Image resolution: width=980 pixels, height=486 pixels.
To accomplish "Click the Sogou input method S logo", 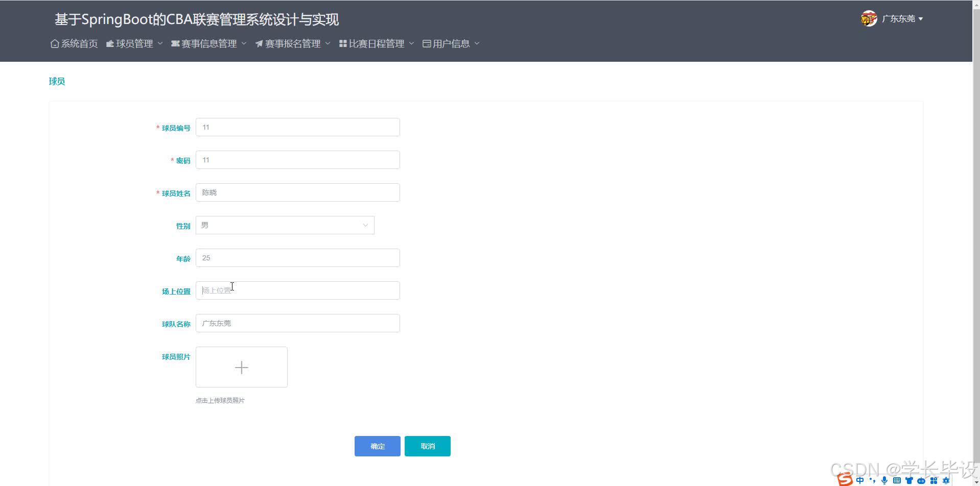I will [x=845, y=479].
